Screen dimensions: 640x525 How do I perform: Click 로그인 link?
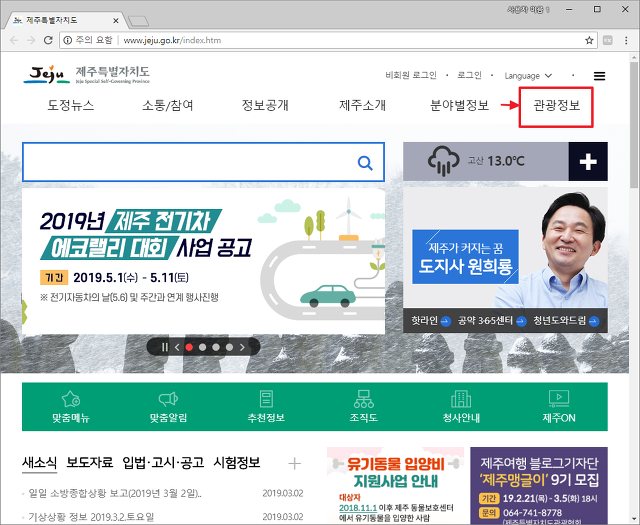(469, 76)
